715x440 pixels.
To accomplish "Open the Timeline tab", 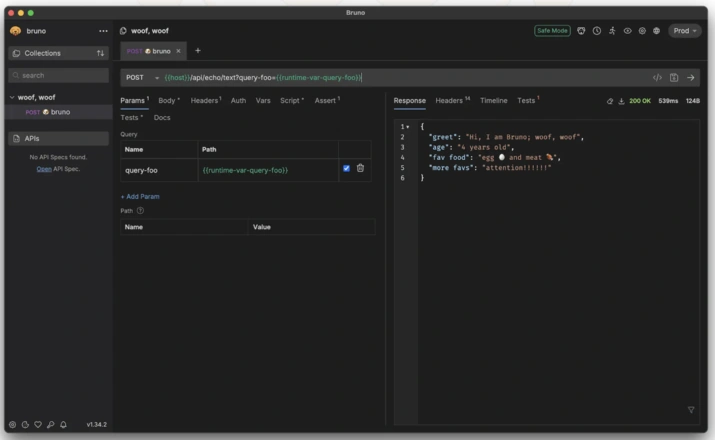I will 493,101.
